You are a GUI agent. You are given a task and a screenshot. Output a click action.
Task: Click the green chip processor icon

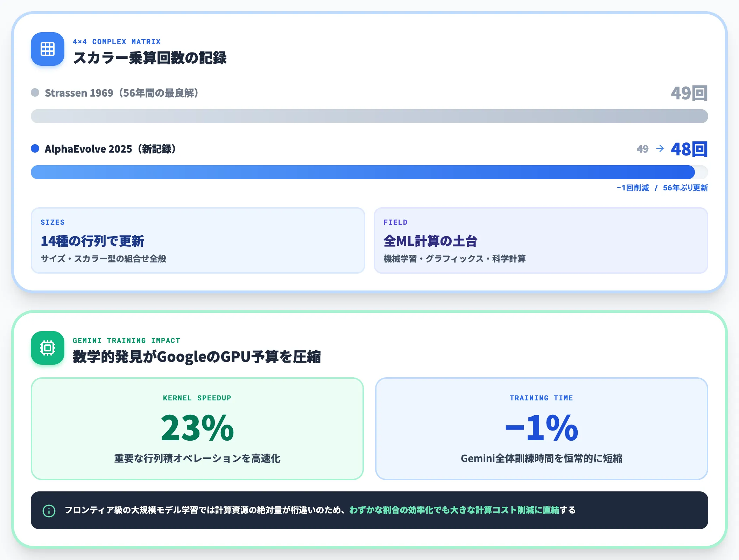[x=48, y=348]
